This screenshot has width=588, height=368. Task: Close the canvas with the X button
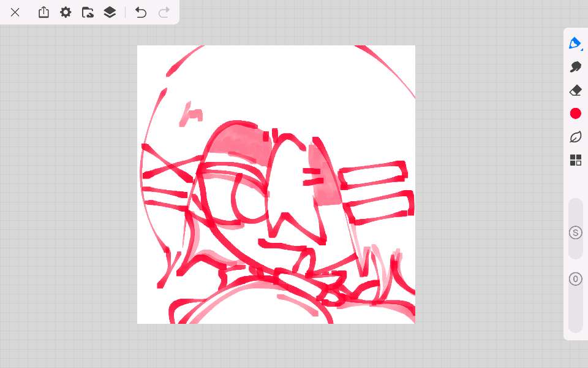15,12
